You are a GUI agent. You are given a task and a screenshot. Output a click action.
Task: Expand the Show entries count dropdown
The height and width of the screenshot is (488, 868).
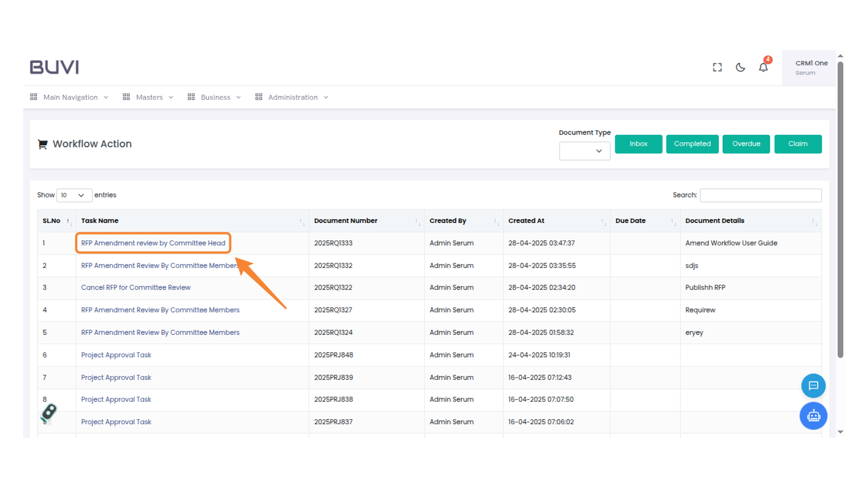point(74,195)
